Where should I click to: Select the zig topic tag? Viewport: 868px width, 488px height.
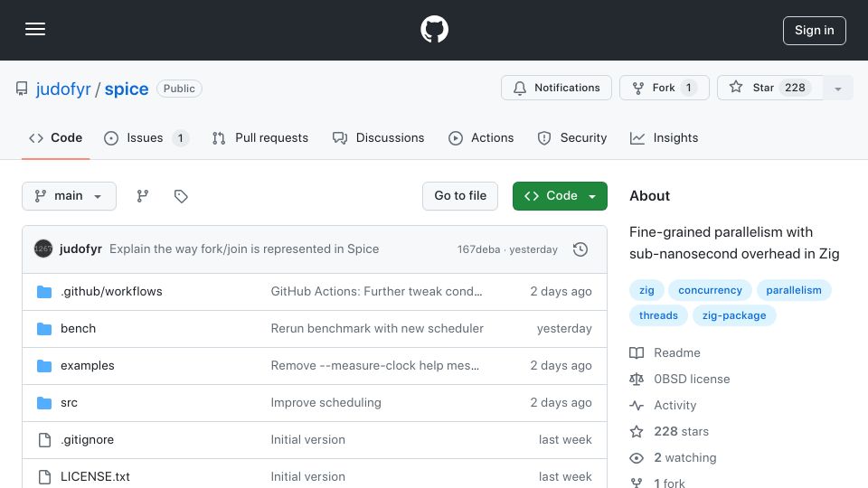point(646,290)
